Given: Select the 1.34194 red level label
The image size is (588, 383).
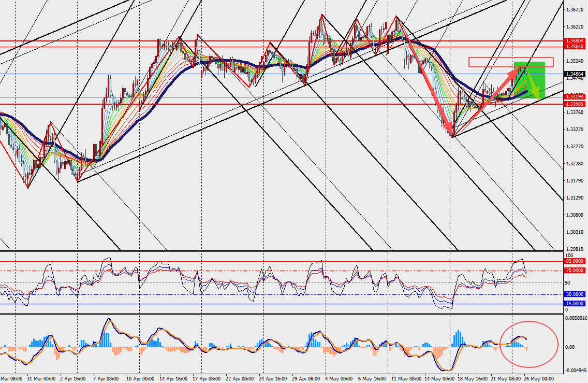Looking at the screenshot, I should 575,97.
